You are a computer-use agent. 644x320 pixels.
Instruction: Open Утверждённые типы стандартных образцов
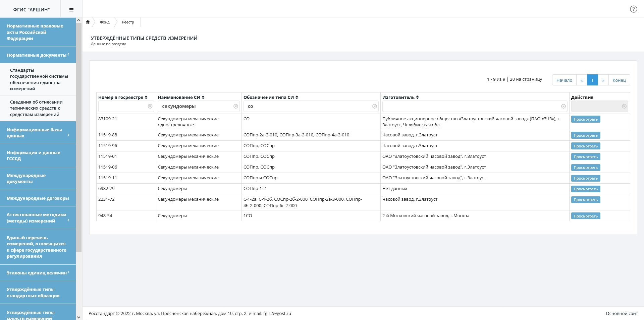click(38, 293)
